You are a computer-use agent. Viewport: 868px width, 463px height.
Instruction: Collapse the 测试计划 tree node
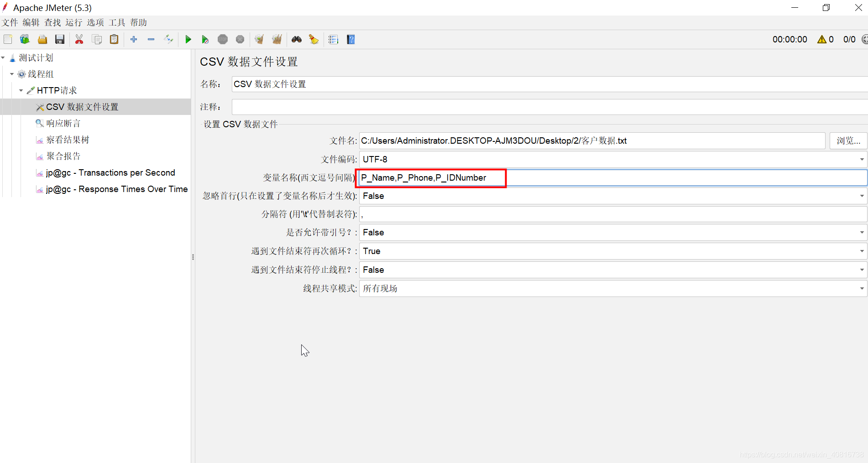pyautogui.click(x=3, y=58)
